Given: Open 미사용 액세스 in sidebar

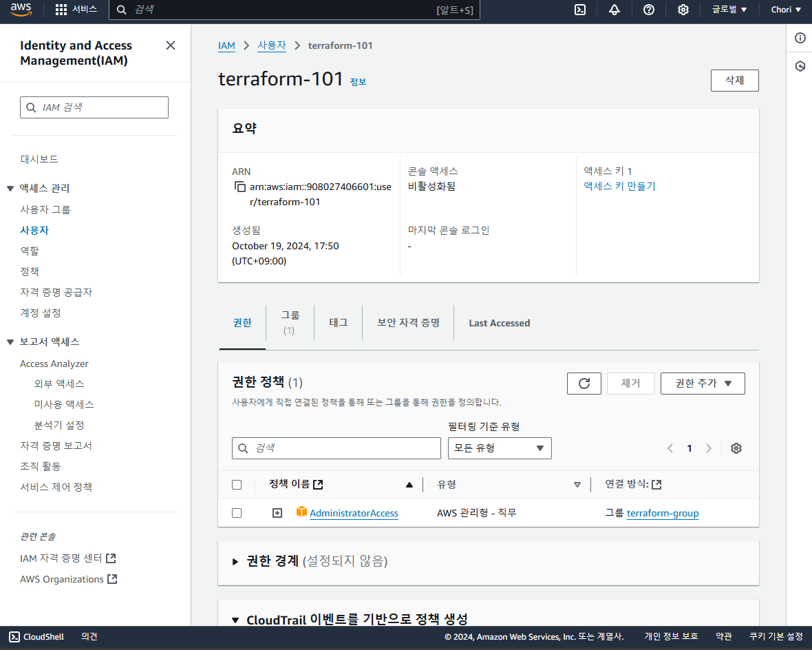Looking at the screenshot, I should [64, 405].
